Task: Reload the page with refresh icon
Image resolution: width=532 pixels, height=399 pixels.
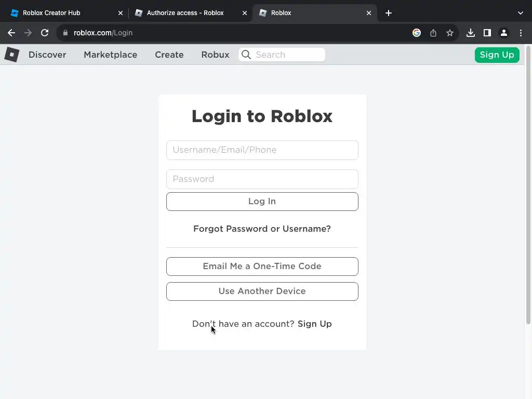Action: pos(45,33)
